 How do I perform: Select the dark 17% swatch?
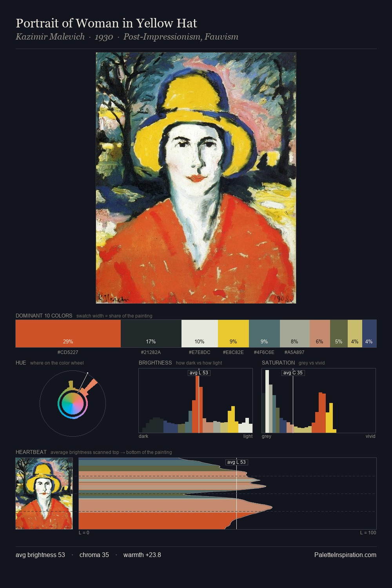[x=151, y=334]
